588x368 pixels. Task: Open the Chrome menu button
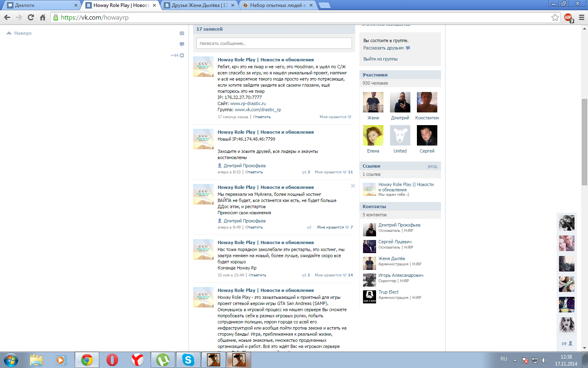(x=581, y=17)
